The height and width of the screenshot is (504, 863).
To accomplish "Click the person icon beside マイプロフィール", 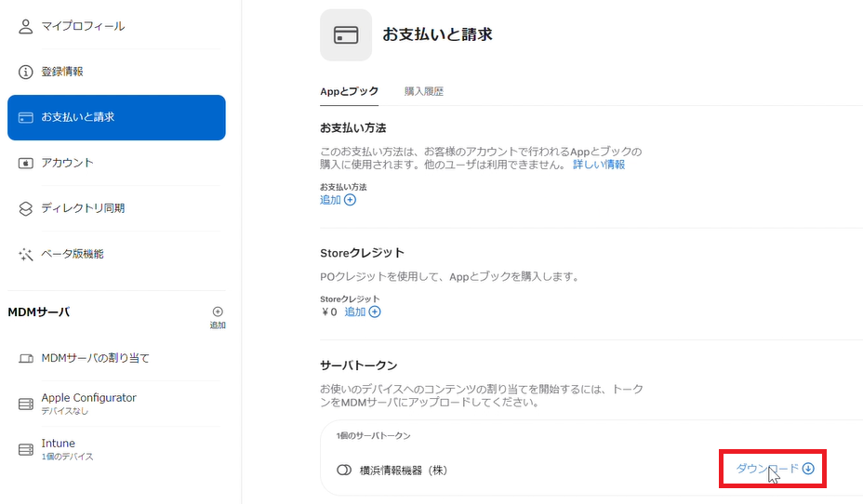I will pyautogui.click(x=25, y=26).
